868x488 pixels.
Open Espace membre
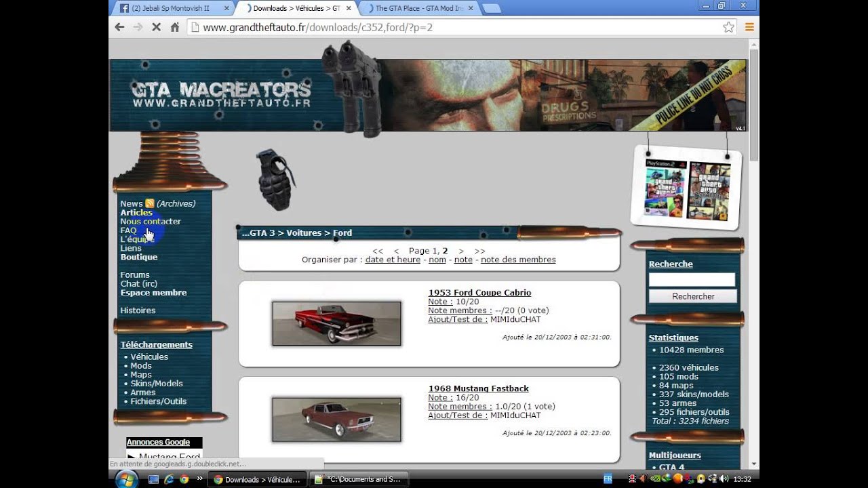pos(153,292)
